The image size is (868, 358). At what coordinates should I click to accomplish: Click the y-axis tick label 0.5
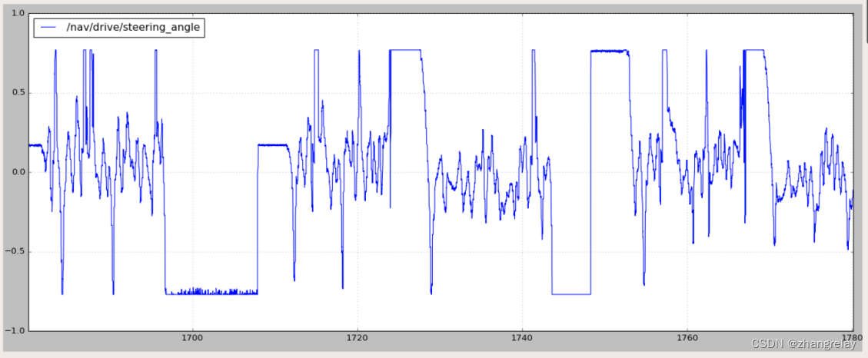[x=18, y=93]
